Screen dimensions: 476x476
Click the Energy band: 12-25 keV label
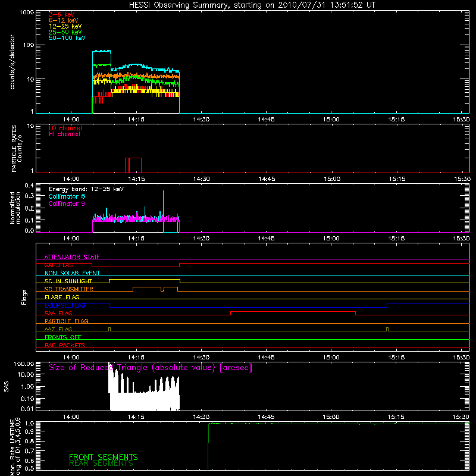click(x=86, y=189)
